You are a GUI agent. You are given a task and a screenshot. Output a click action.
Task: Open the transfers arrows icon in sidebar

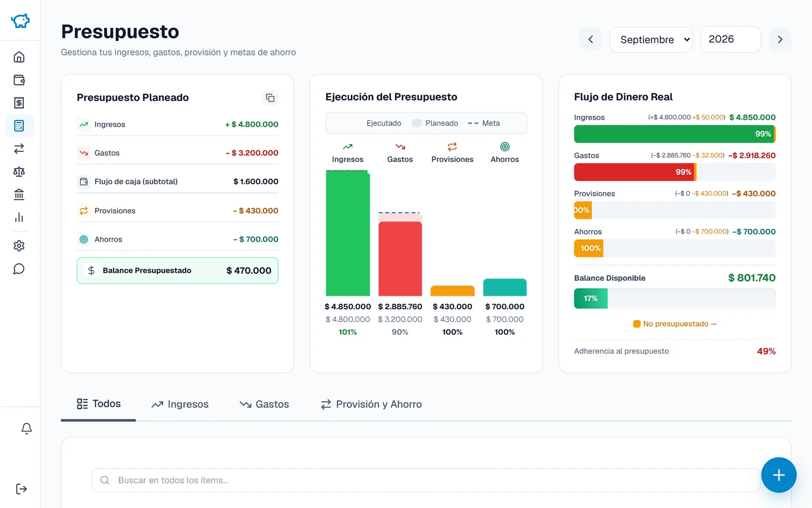tap(19, 149)
